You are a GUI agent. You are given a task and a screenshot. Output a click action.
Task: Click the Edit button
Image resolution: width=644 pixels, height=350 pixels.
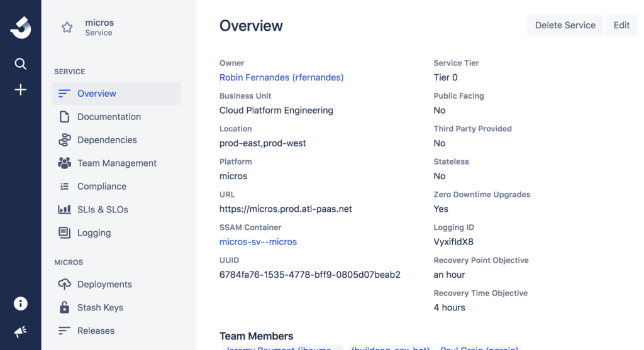point(621,25)
